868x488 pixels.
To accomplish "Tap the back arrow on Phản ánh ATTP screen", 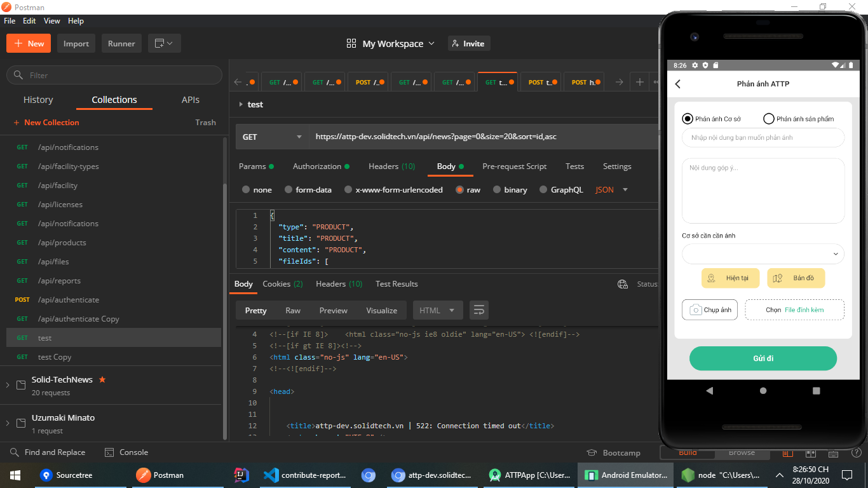I will click(677, 83).
